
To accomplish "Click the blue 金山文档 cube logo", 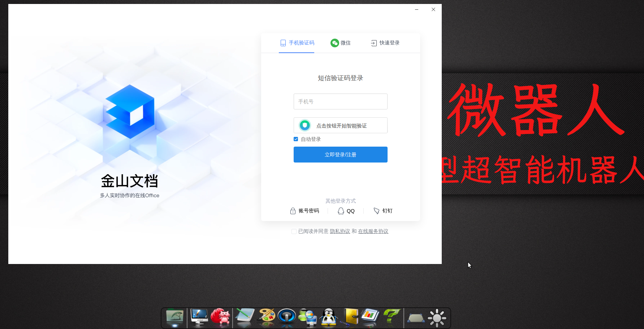I will tap(130, 111).
